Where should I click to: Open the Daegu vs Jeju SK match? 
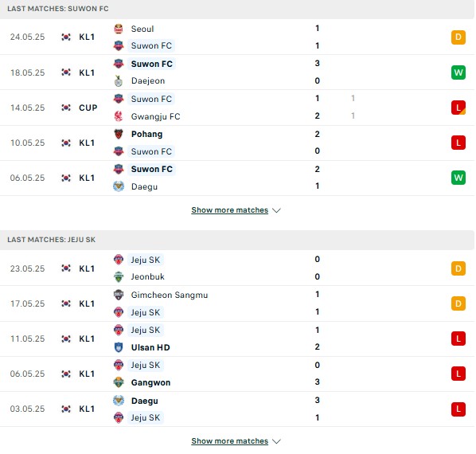click(x=237, y=409)
